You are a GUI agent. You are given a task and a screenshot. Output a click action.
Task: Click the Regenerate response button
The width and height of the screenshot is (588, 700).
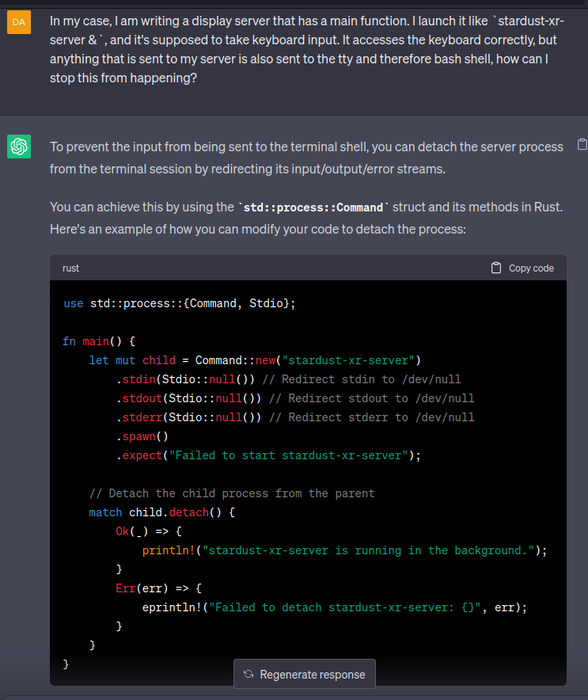pos(304,674)
